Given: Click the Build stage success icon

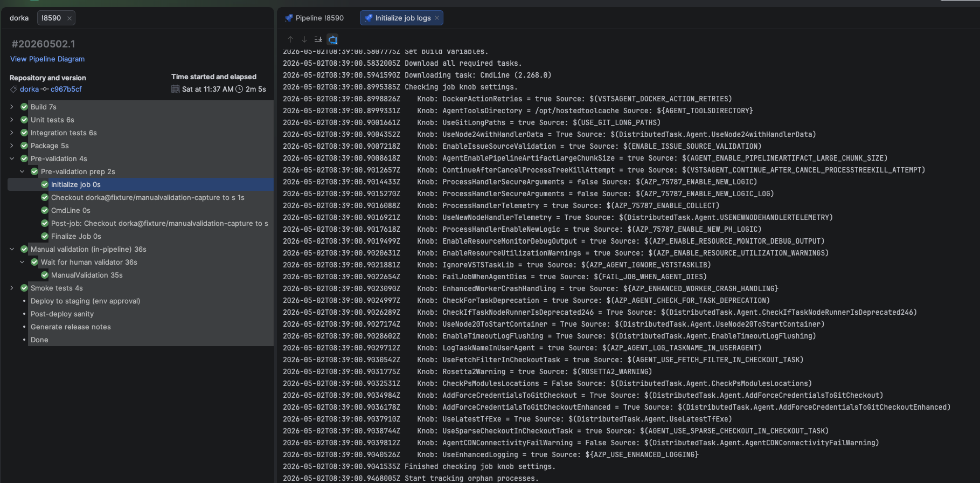Looking at the screenshot, I should [24, 107].
